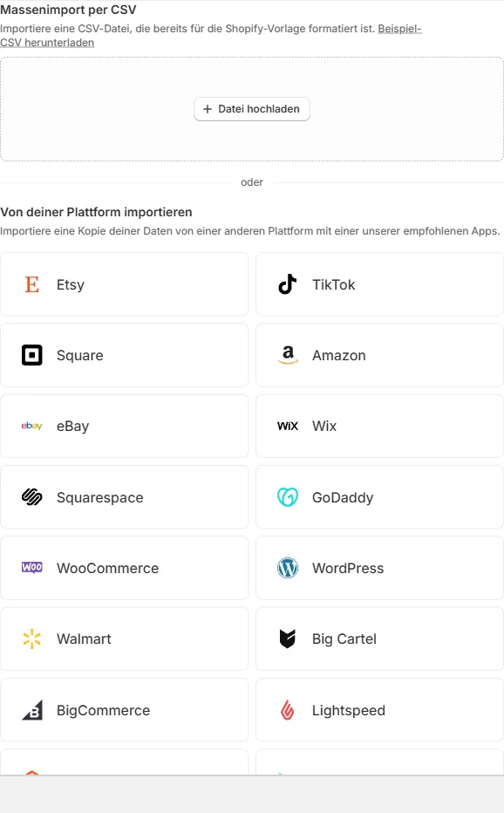Click the TikTok logo icon

[x=287, y=284]
